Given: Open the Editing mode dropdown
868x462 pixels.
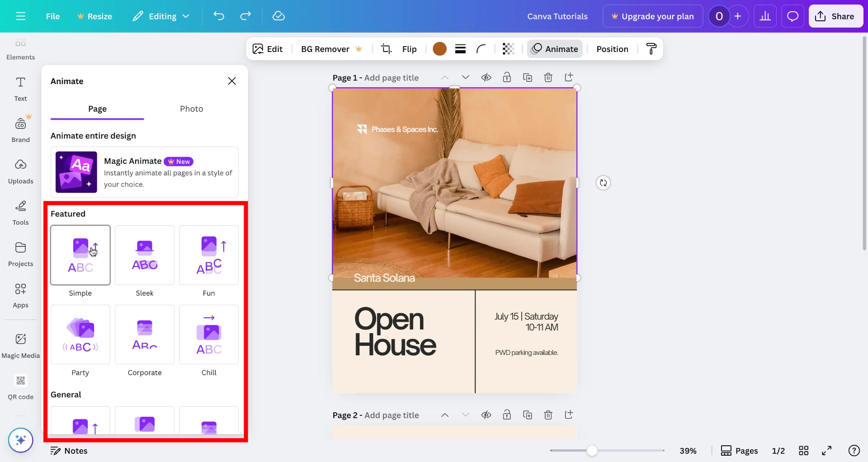Looking at the screenshot, I should [x=160, y=16].
